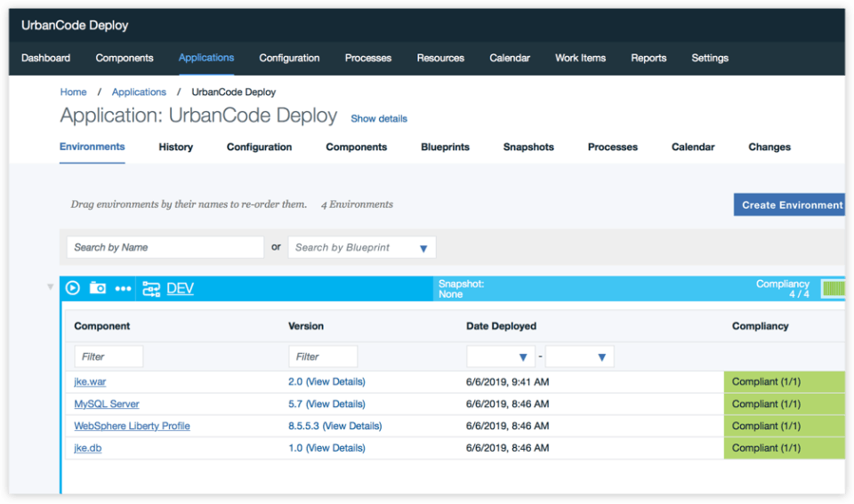The height and width of the screenshot is (504, 854).
Task: Open Search by Blueprint dropdown
Action: click(423, 248)
